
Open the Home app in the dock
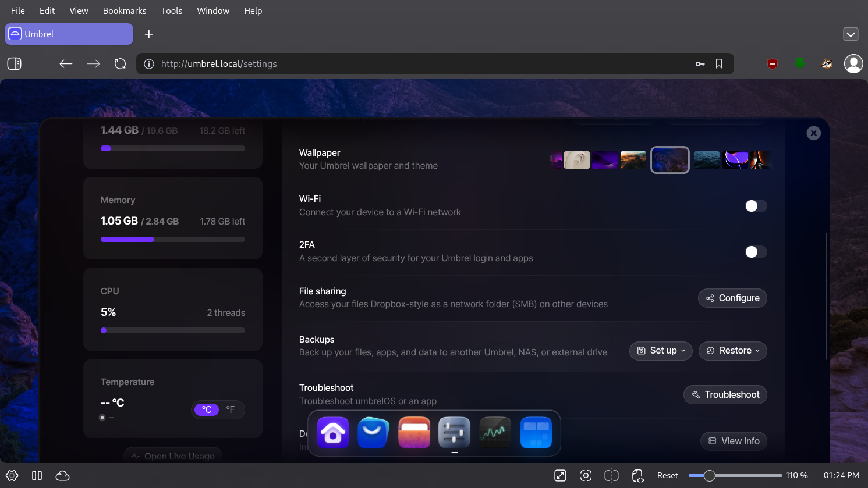(x=333, y=433)
